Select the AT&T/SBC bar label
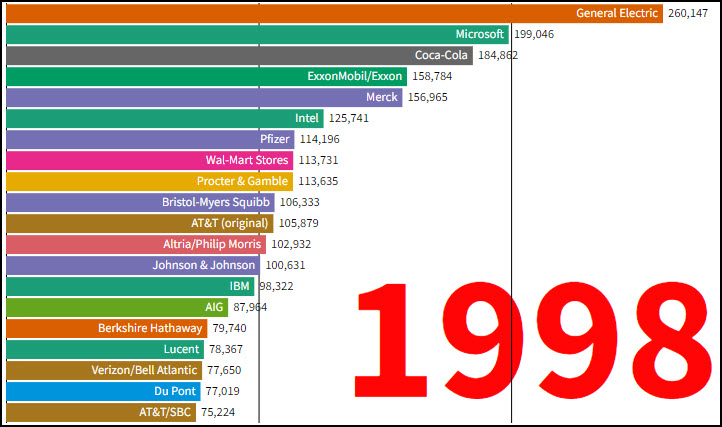This screenshot has width=722, height=427. [165, 412]
